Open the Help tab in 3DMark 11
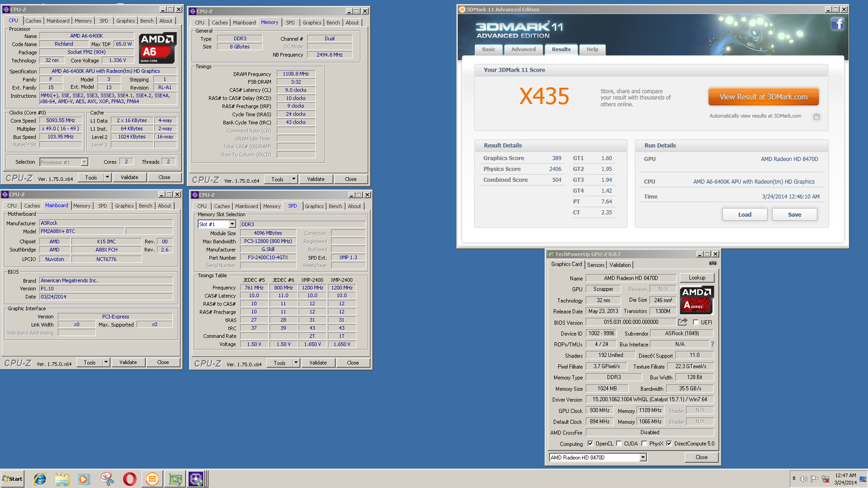Viewport: 868px width, 488px height. pos(592,49)
